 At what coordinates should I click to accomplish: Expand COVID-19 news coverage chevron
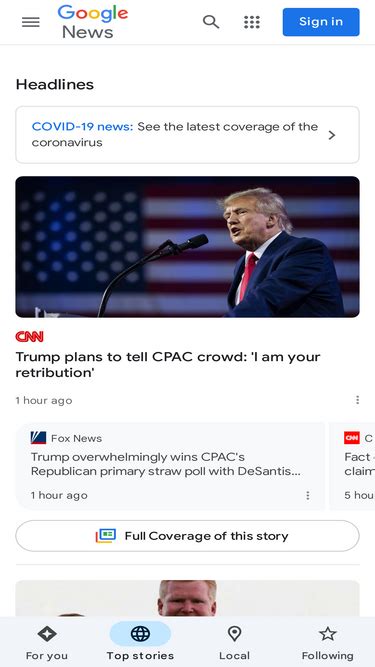coord(332,135)
